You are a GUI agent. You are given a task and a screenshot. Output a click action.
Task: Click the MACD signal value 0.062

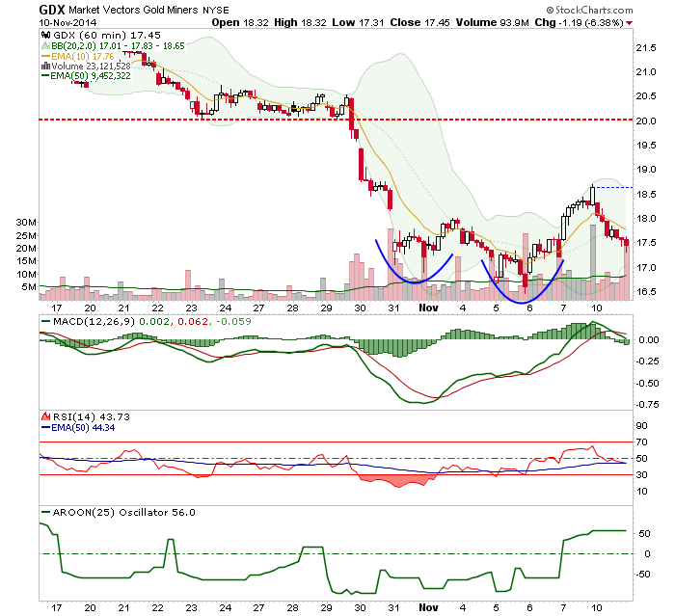click(x=193, y=322)
